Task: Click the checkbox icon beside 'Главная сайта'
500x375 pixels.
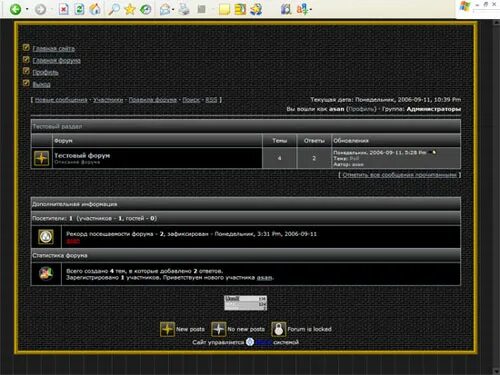Action: (26, 48)
